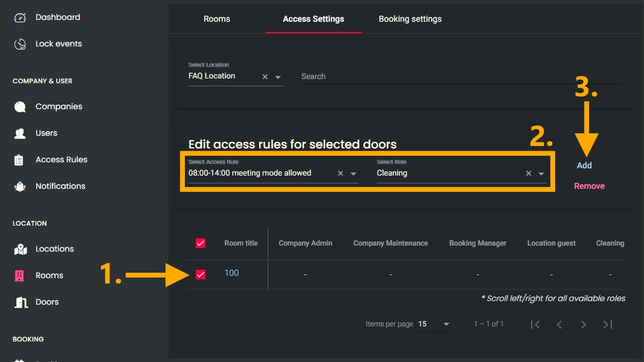Open the Dashboard gauge icon

[20, 17]
